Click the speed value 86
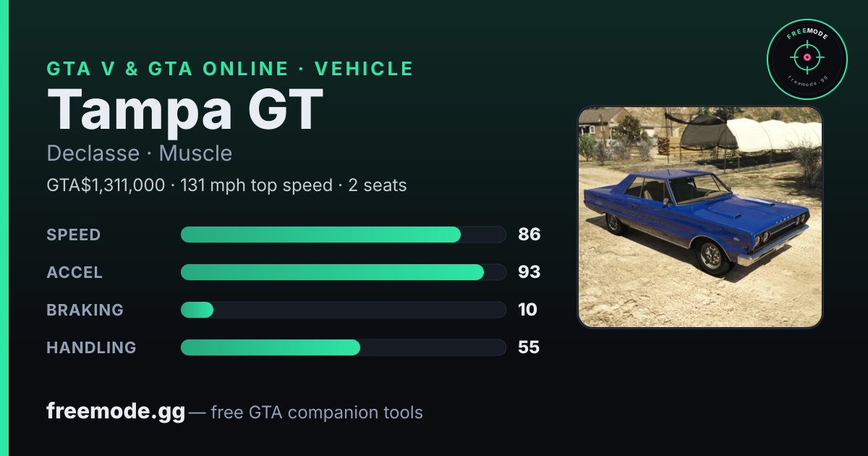 point(529,235)
